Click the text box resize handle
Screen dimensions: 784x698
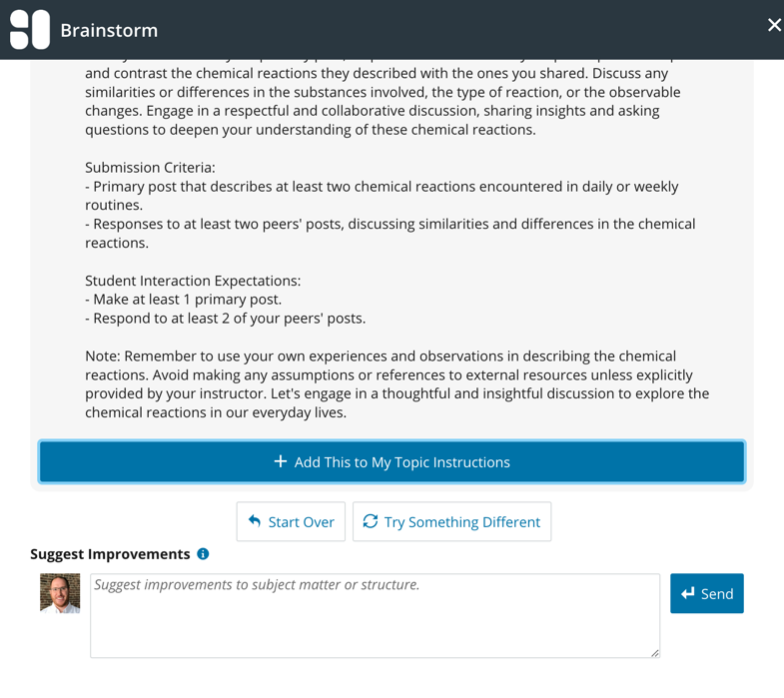click(654, 653)
